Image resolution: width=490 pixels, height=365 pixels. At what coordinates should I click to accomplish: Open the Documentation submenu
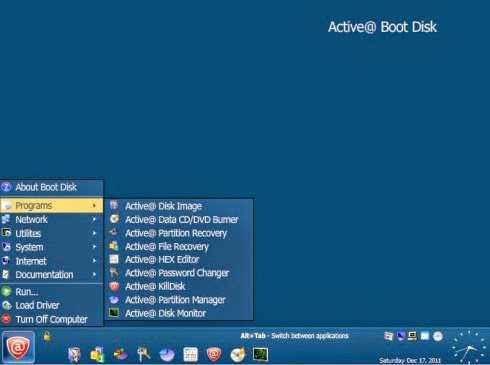coord(52,274)
